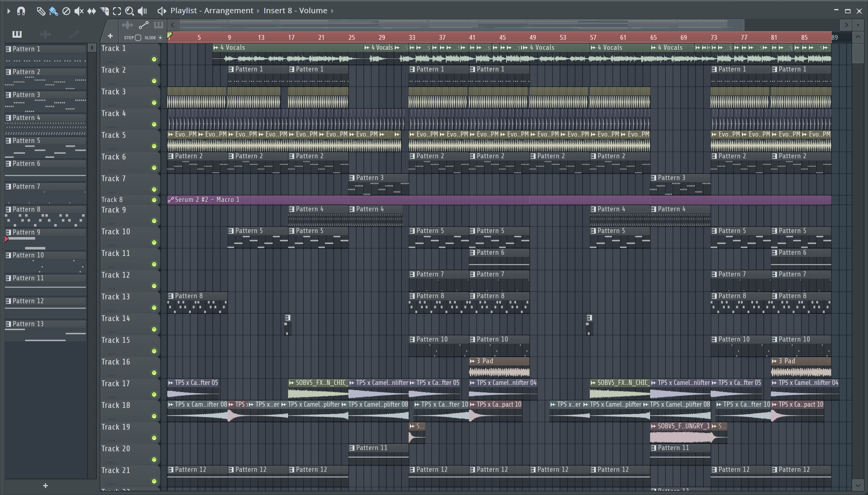Show automation clips in the picker panel
The width and height of the screenshot is (868, 495).
point(74,34)
